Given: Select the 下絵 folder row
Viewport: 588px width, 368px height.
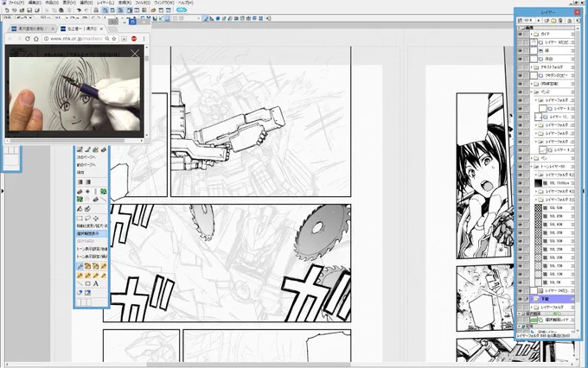Looking at the screenshot, I should click(x=553, y=299).
